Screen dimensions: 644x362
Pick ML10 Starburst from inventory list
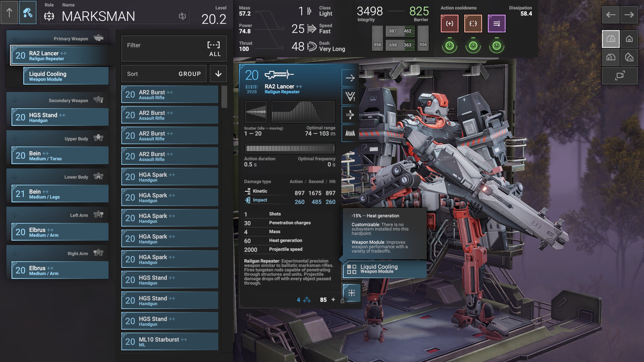(x=170, y=342)
